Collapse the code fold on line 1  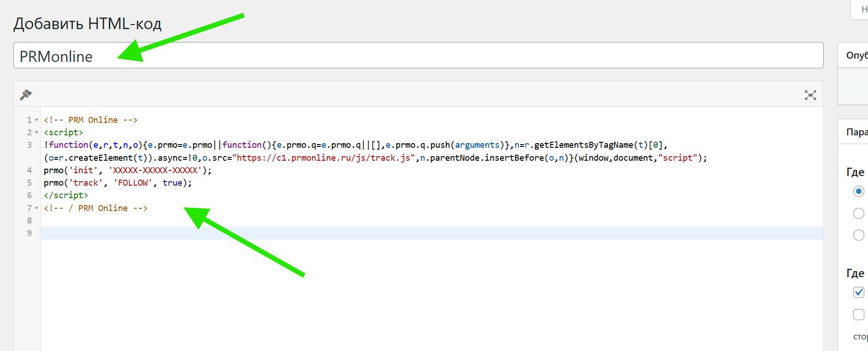(36, 120)
